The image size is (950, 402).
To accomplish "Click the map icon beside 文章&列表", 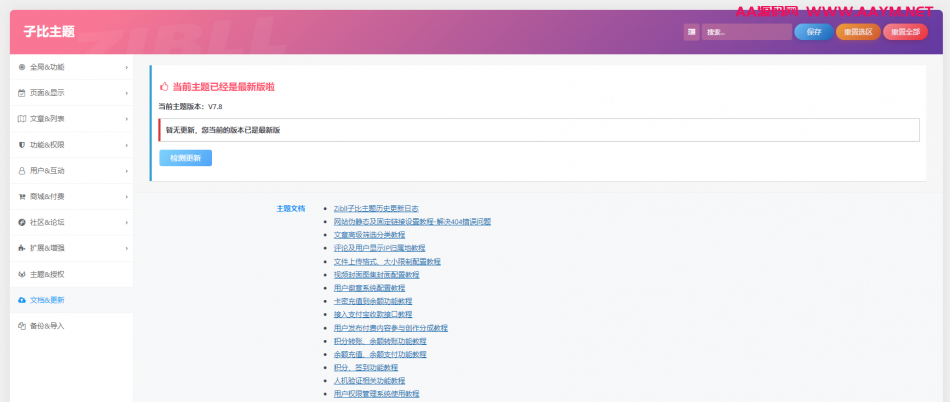I will 22,119.
